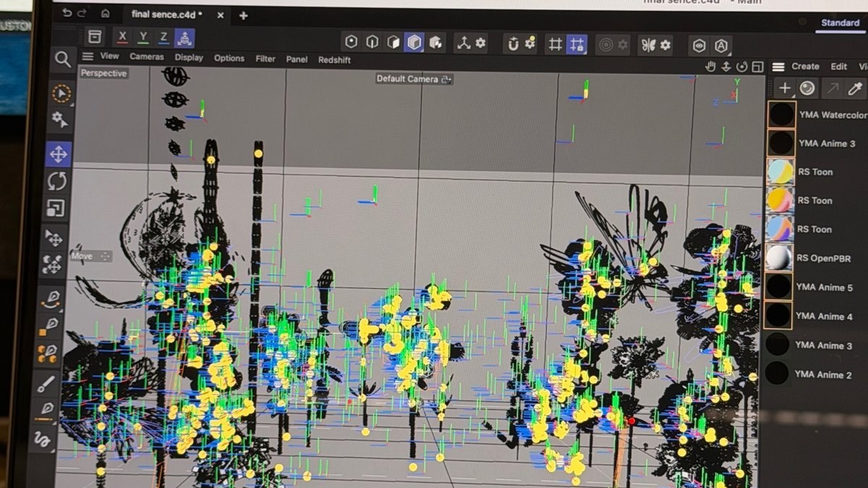Toggle the X axis lock
This screenshot has height=488, width=868.
(122, 37)
